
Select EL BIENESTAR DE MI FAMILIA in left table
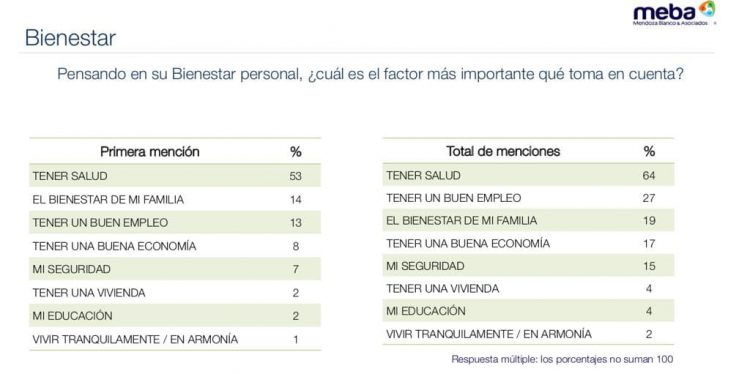click(108, 199)
